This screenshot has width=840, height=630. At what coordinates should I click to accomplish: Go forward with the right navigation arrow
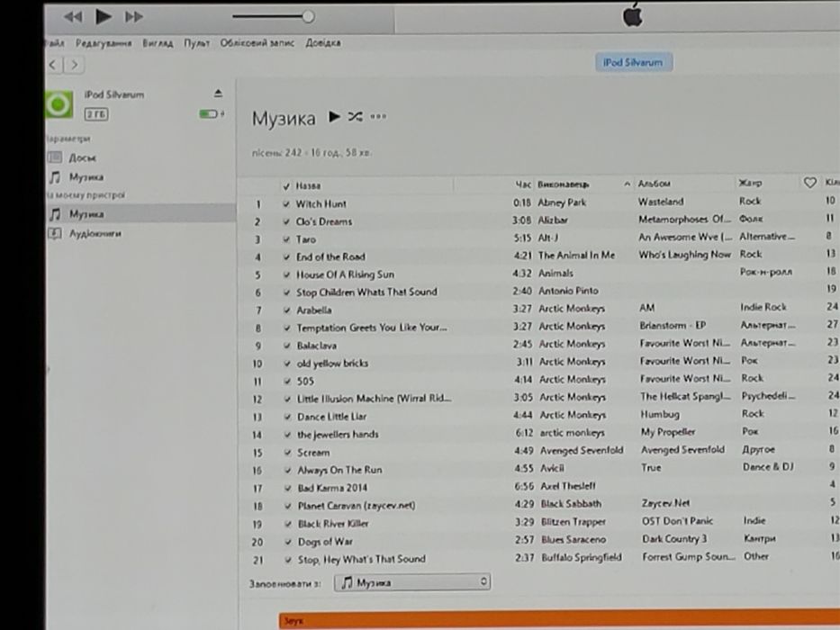coord(75,65)
